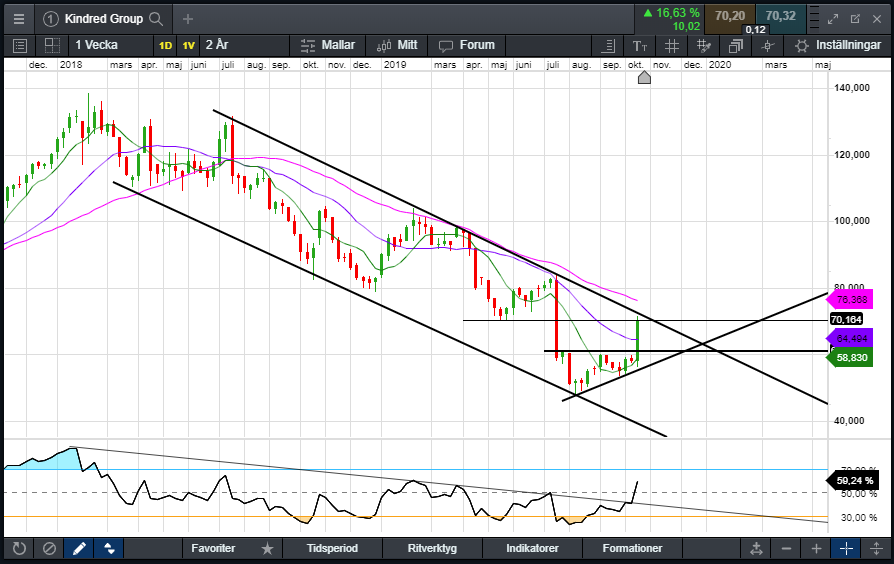The image size is (894, 564).
Task: Expand the Mallar templates menu
Action: click(326, 45)
